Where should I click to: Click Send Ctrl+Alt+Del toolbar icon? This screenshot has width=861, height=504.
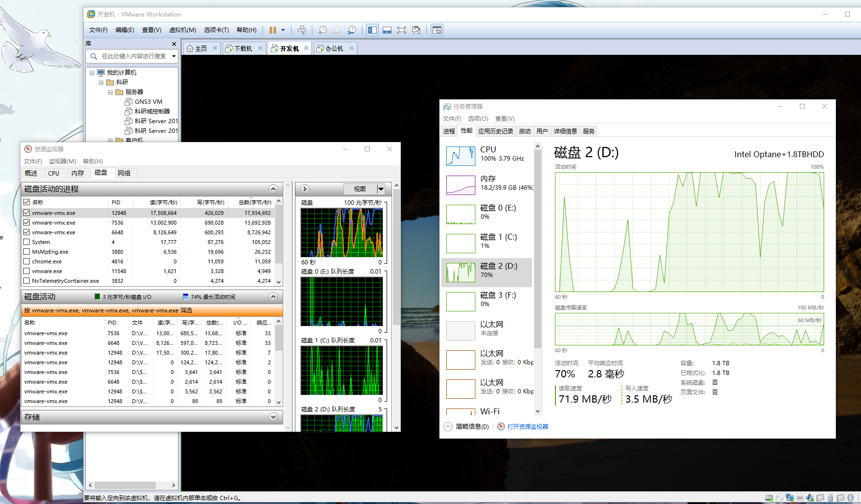(302, 30)
